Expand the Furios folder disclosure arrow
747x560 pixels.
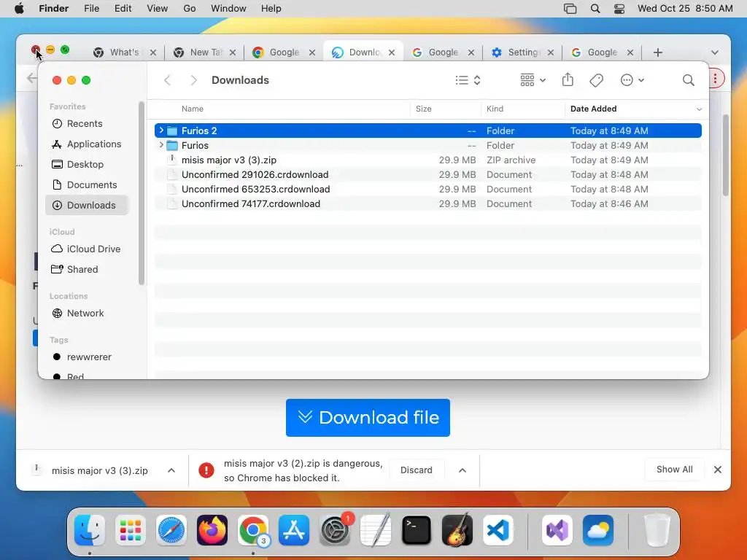coord(161,145)
